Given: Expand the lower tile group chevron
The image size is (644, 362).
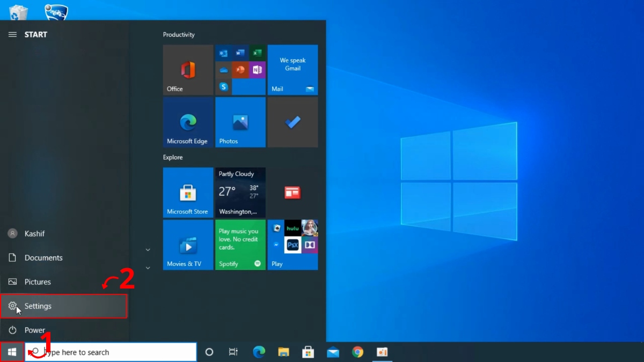Looking at the screenshot, I should tap(148, 268).
